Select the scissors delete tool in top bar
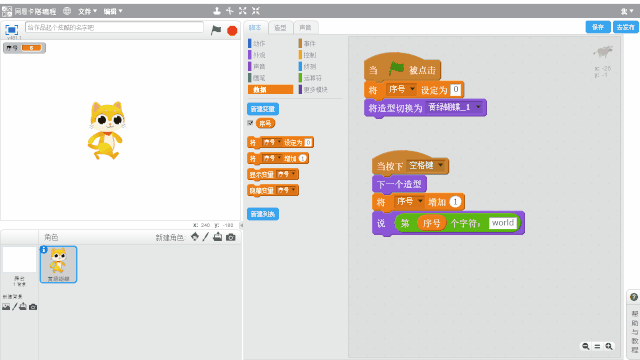 230,11
